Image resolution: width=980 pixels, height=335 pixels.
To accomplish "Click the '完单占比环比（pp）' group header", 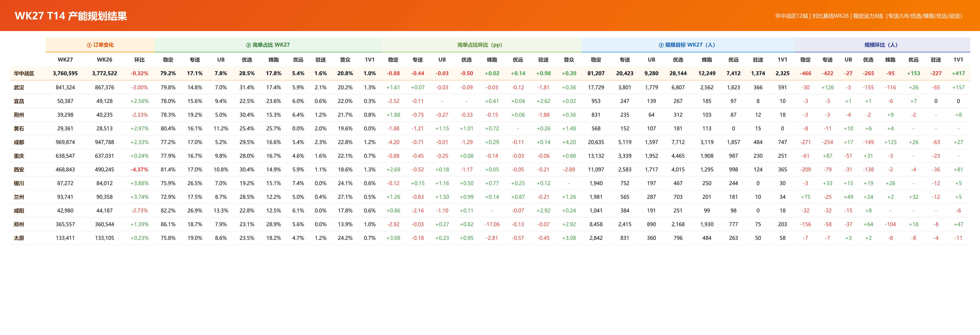I will pyautogui.click(x=481, y=45).
